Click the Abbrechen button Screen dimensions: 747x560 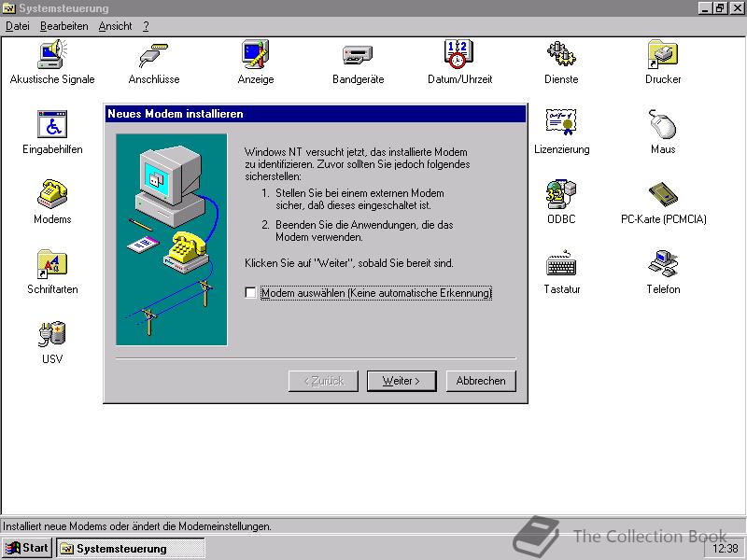(x=481, y=381)
